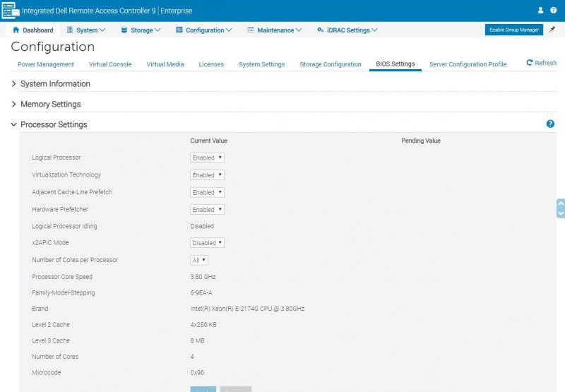Open the Storage dropdown menu

[x=141, y=30]
